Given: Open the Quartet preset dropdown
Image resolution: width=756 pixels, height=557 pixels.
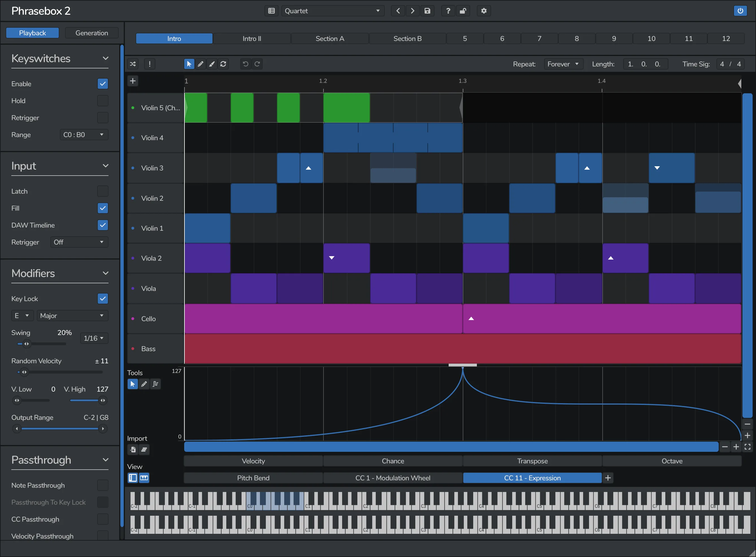Looking at the screenshot, I should click(x=333, y=11).
